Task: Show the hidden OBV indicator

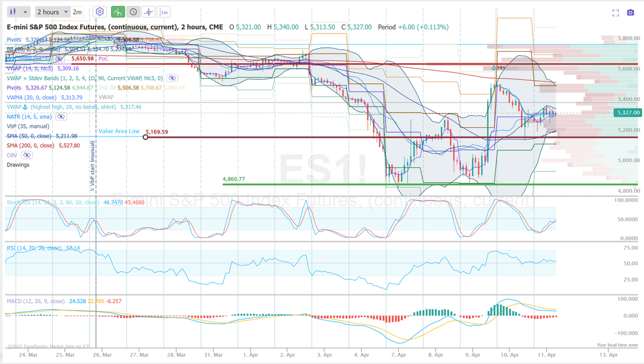Action: 27,155
